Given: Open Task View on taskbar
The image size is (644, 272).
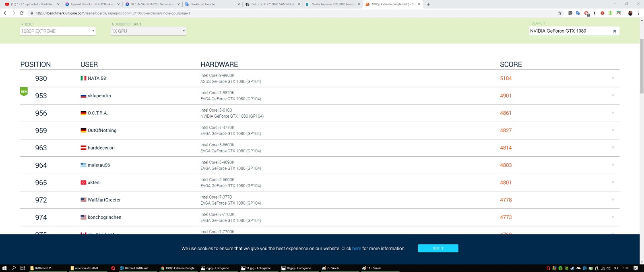Looking at the screenshot, I should pyautogui.click(x=23, y=268).
